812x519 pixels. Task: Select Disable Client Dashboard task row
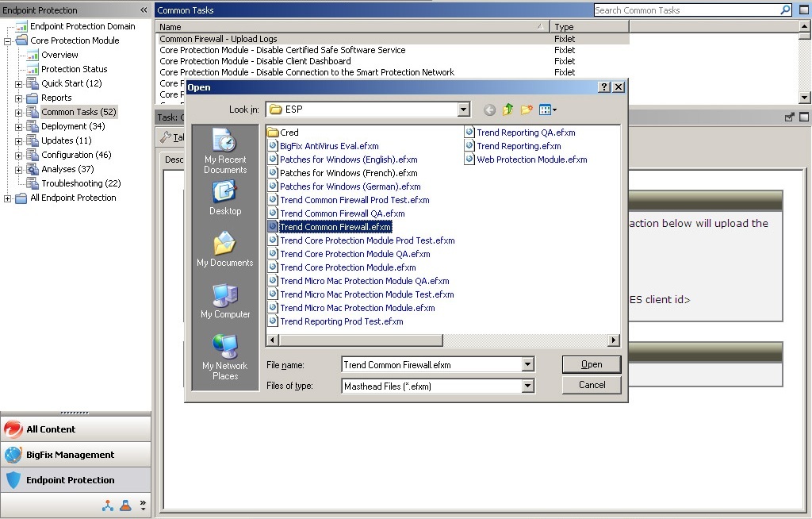(392, 61)
